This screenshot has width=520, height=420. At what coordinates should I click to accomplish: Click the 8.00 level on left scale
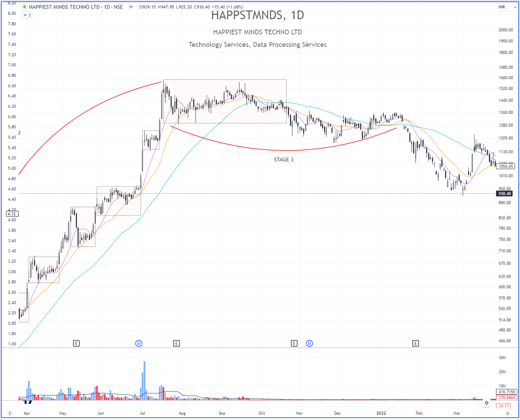(x=12, y=13)
